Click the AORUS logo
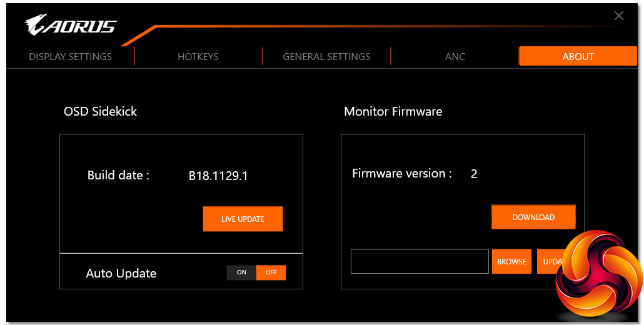 (x=71, y=25)
